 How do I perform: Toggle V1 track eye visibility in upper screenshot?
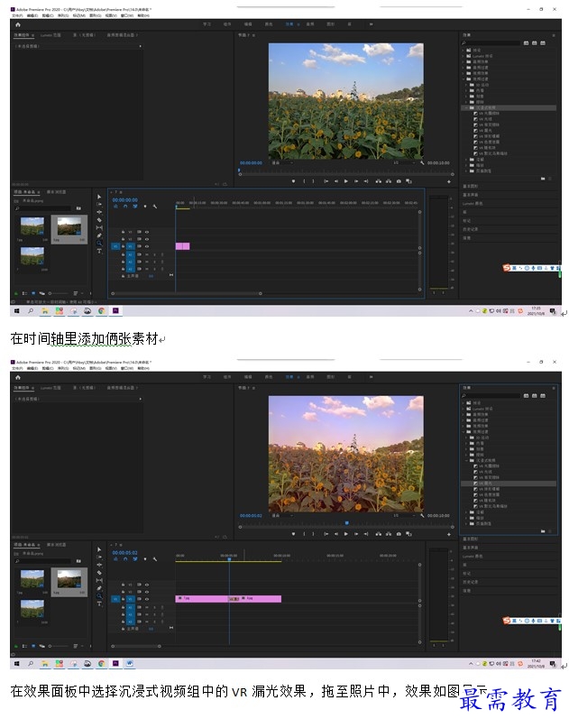click(x=147, y=246)
